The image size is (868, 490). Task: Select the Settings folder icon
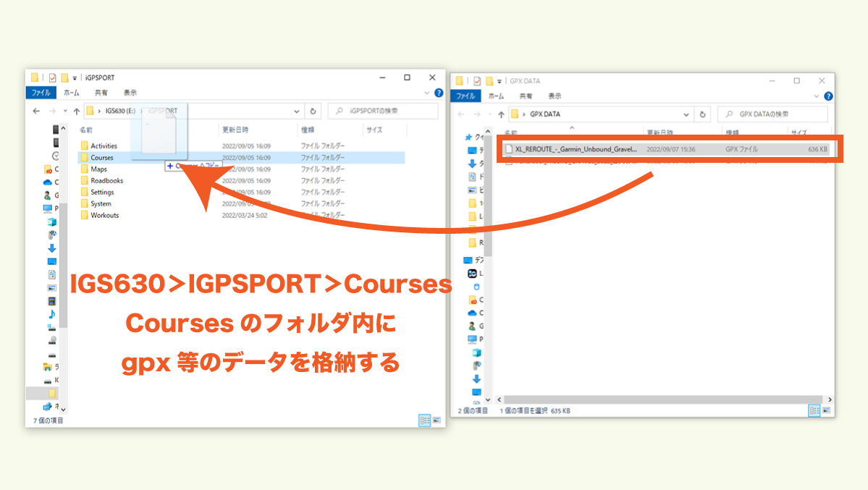click(x=84, y=192)
